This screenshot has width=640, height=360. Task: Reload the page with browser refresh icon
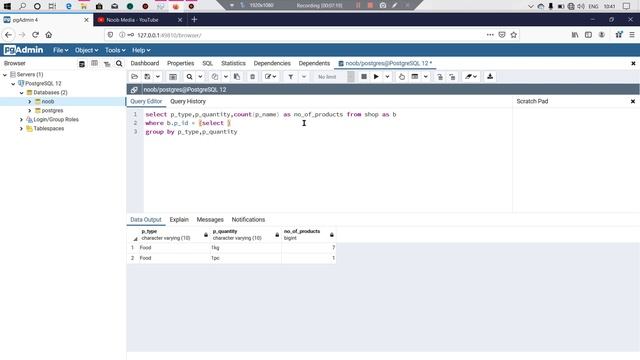point(36,35)
